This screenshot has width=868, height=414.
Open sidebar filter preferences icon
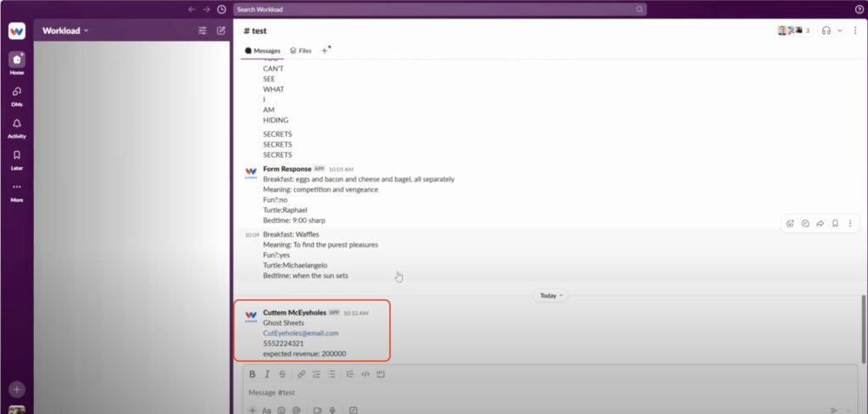coord(203,31)
